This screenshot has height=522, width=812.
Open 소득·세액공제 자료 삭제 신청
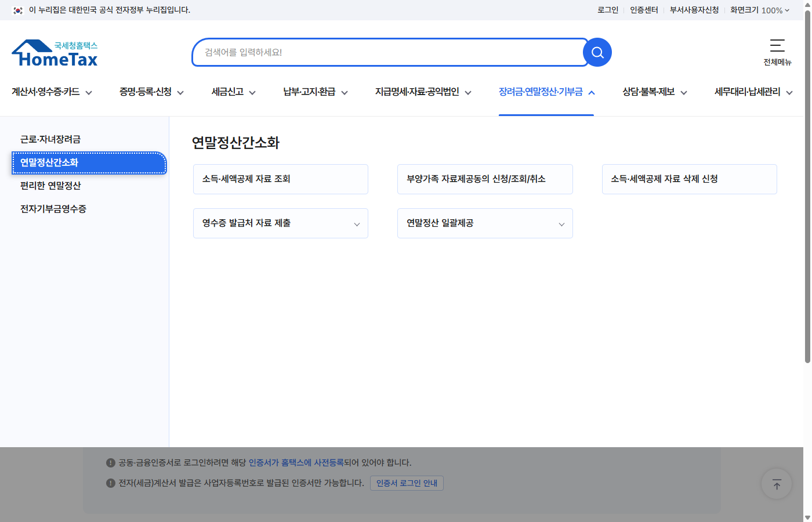pos(689,179)
